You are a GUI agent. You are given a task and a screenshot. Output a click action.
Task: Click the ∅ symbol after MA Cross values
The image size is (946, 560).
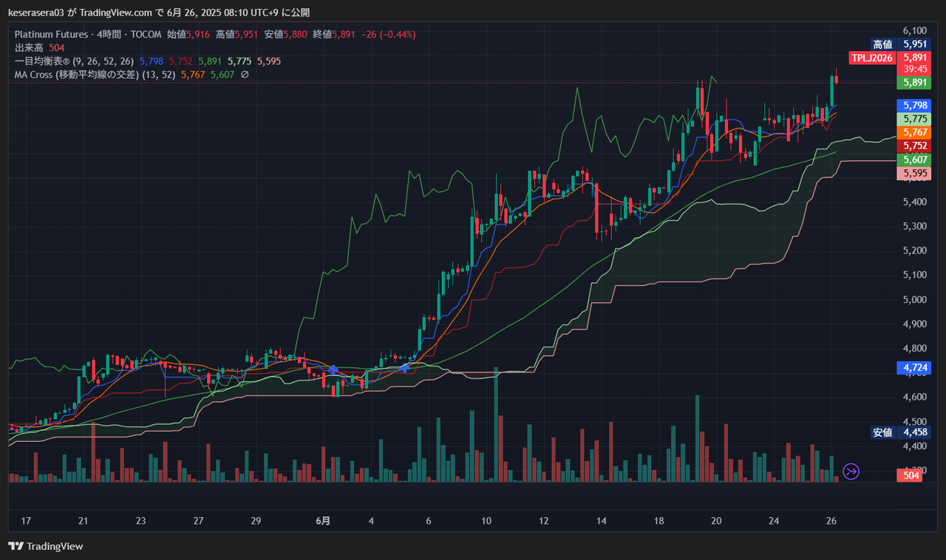click(245, 75)
